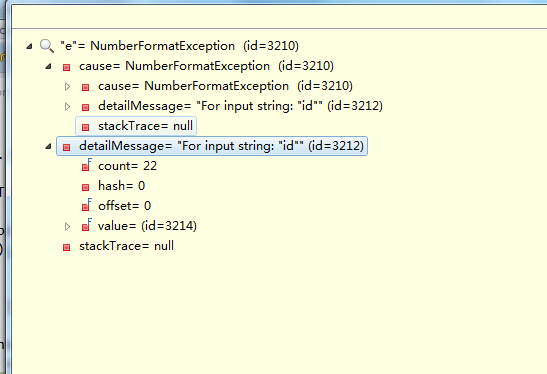Image resolution: width=547 pixels, height=374 pixels.
Task: Select the hash= 0 row
Action: (121, 186)
